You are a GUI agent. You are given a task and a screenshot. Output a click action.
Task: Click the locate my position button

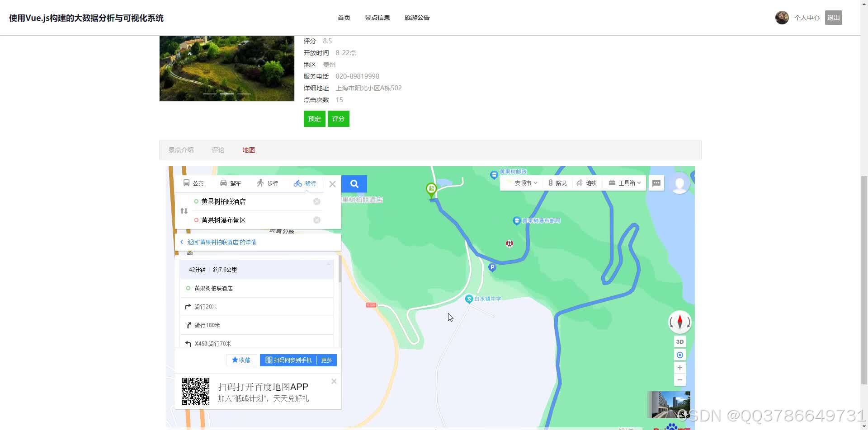point(679,355)
